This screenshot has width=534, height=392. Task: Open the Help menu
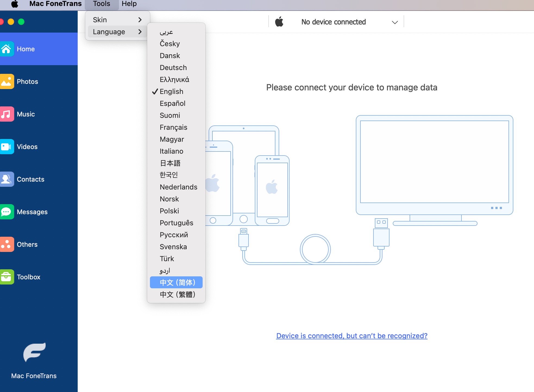pyautogui.click(x=129, y=4)
